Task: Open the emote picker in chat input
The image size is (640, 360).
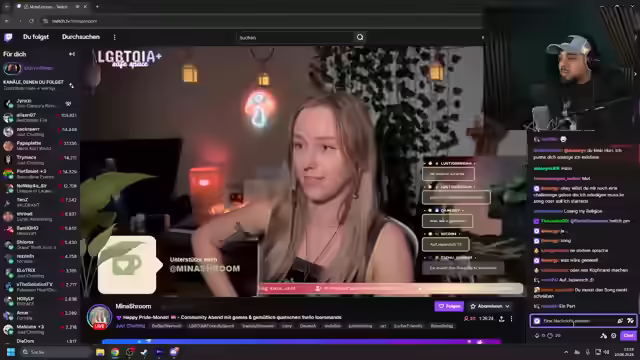Action: [631, 321]
